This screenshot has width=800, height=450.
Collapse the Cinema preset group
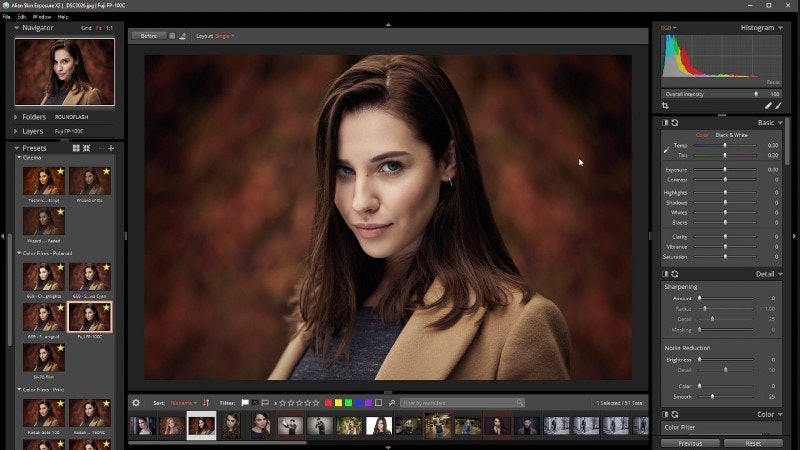[19, 158]
